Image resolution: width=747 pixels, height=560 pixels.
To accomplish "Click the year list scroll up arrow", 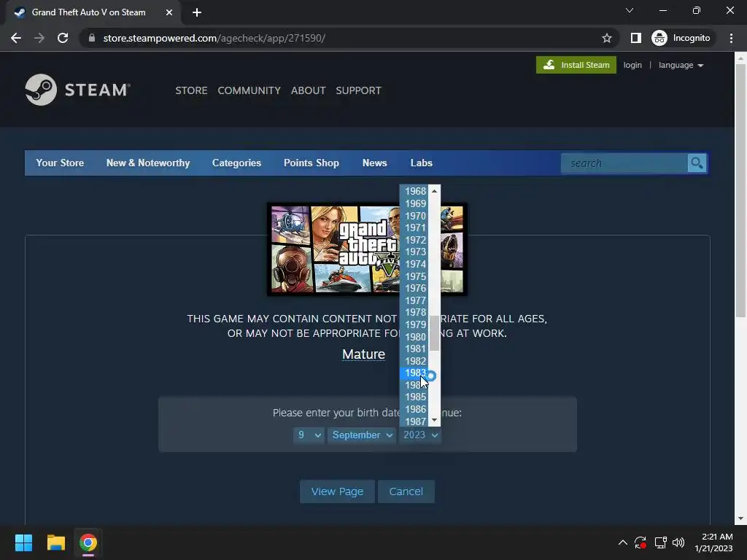I will [434, 191].
